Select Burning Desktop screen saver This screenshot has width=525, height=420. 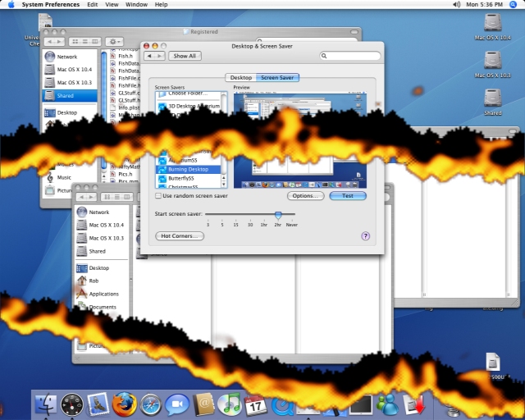(x=189, y=169)
